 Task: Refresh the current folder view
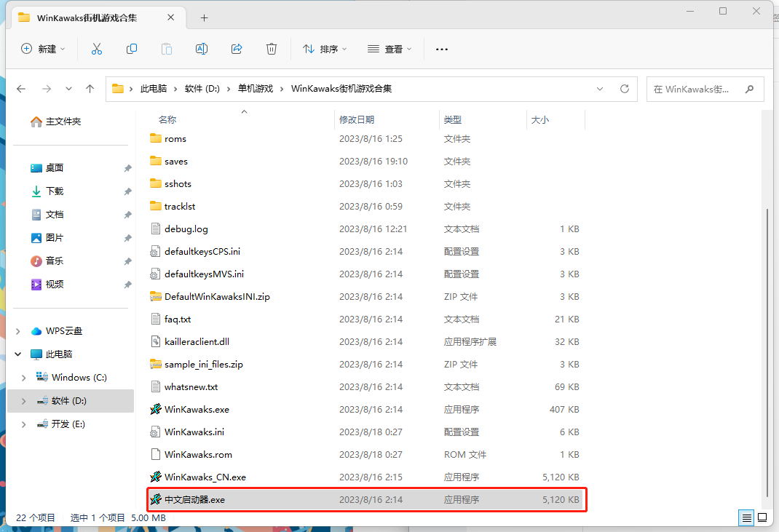pyautogui.click(x=625, y=89)
